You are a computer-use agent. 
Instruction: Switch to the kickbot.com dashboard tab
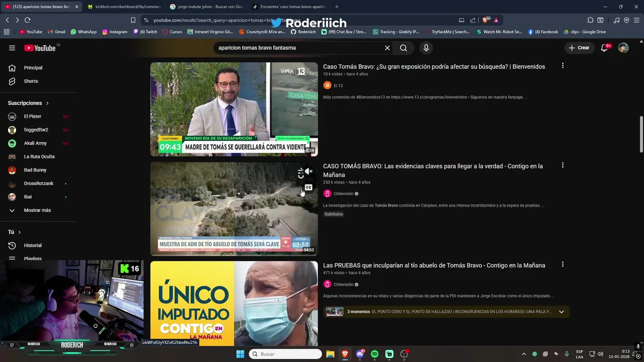123,7
